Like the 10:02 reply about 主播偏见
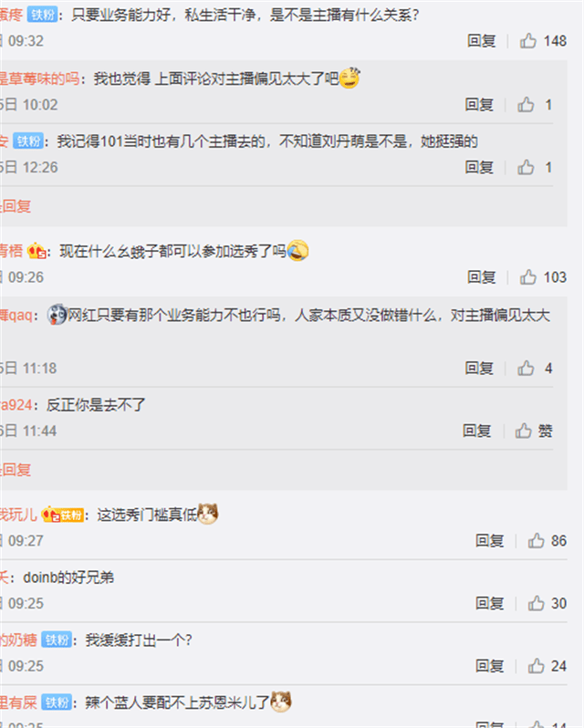Screen dimensions: 584x728 [535, 105]
